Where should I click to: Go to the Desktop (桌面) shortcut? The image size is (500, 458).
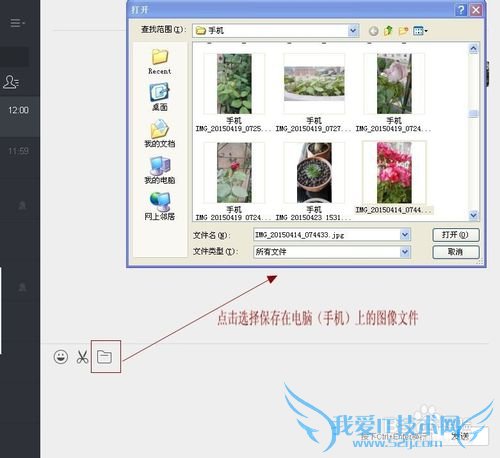160,97
